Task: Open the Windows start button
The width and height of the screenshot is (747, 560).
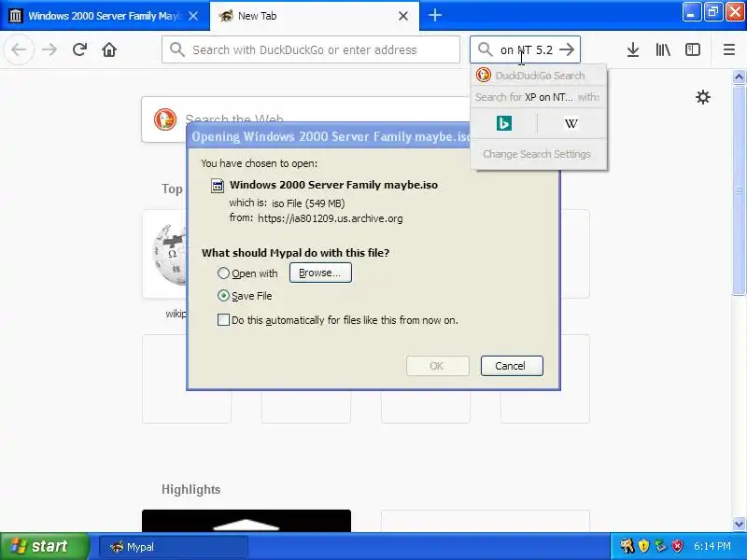Action: [44, 546]
